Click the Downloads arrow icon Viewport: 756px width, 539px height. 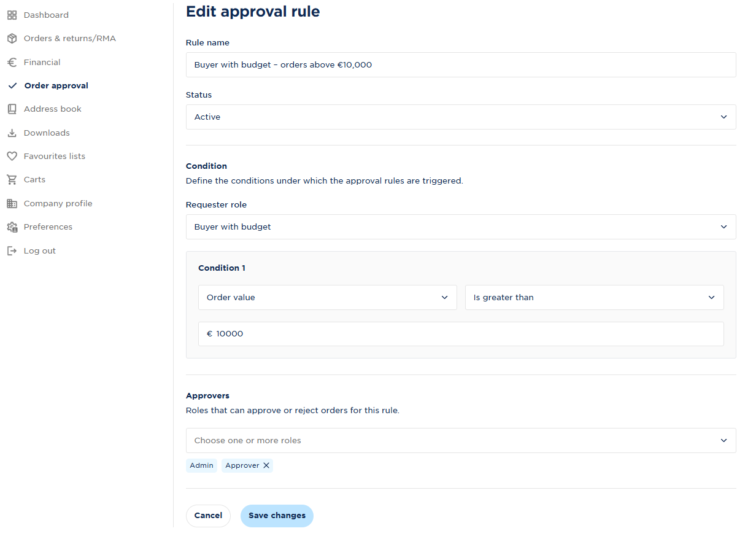pyautogui.click(x=12, y=133)
